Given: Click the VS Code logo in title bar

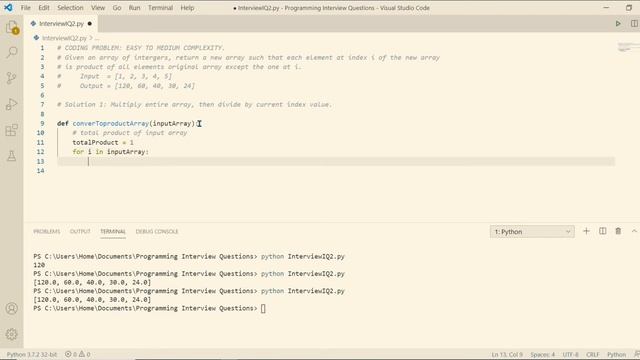Looking at the screenshot, I should coord(8,8).
